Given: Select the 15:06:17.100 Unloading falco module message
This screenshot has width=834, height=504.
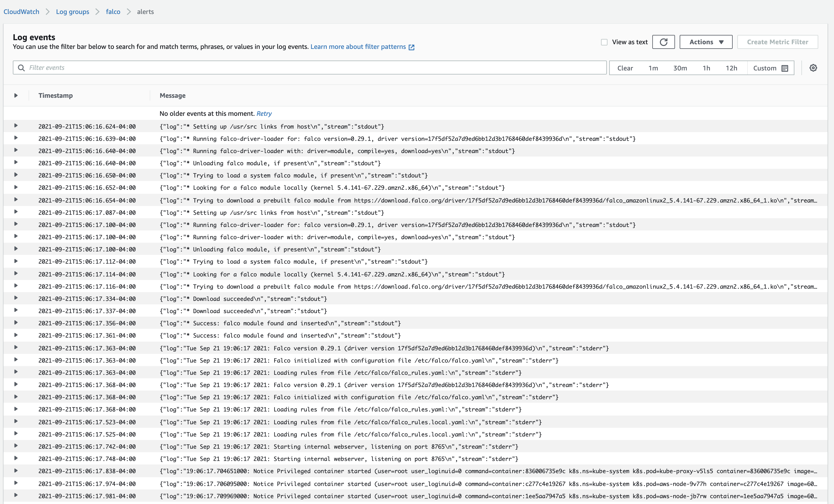Looking at the screenshot, I should click(x=270, y=249).
